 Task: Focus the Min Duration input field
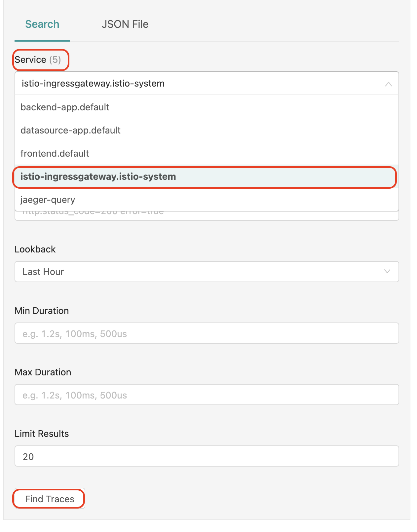(x=207, y=333)
